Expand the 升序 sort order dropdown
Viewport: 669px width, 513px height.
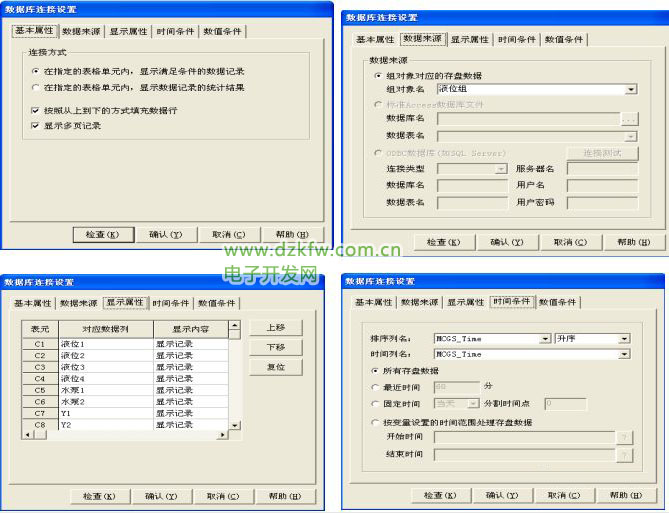(x=625, y=339)
